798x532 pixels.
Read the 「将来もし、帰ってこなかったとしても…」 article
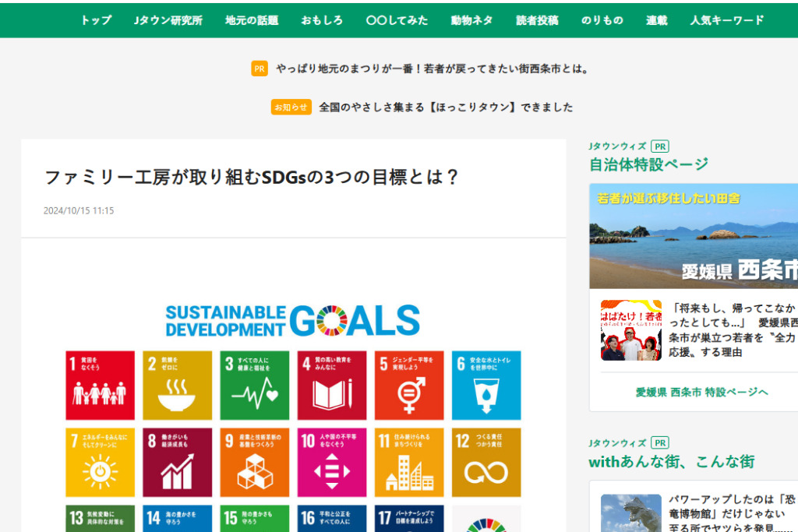[x=733, y=330]
